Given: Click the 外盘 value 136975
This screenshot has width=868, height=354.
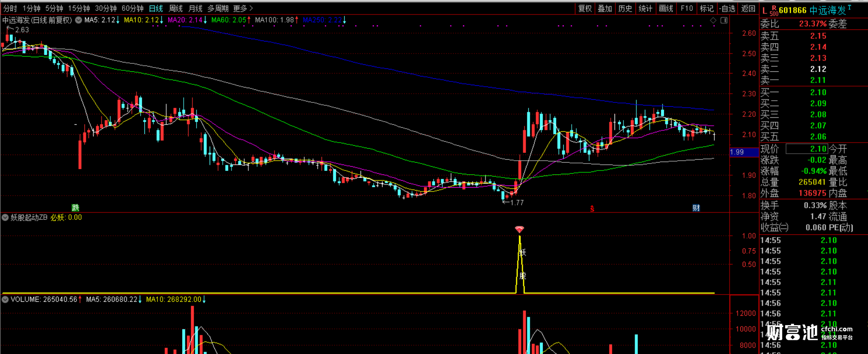Looking at the screenshot, I should point(813,193).
